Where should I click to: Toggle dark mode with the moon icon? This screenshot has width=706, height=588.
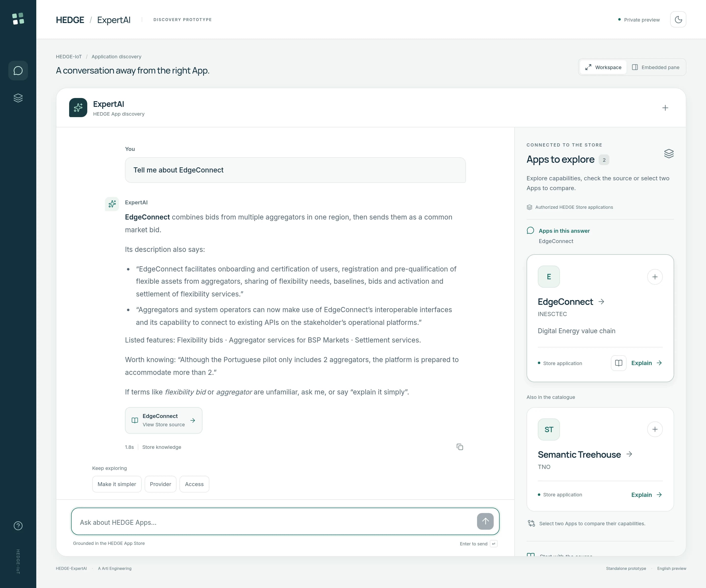[x=678, y=20]
